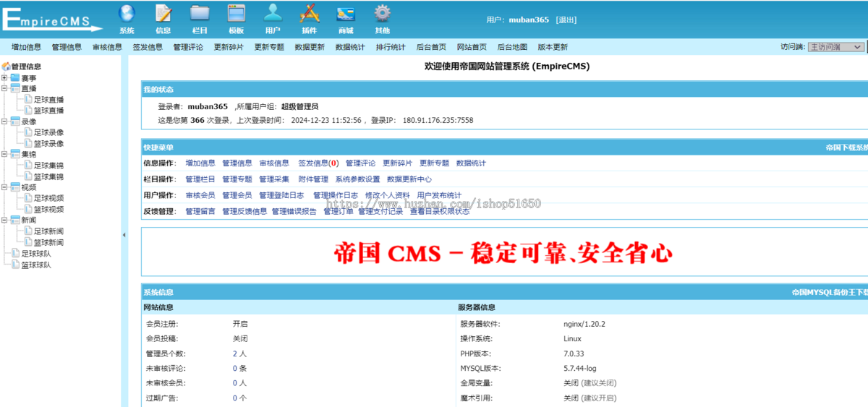
Task: Select 增加信息 in top menu bar
Action: click(26, 47)
